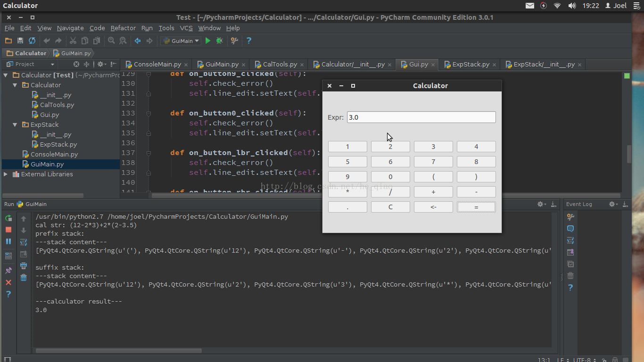This screenshot has width=644, height=362.
Task: Click the Help question mark in main toolbar
Action: (x=249, y=41)
